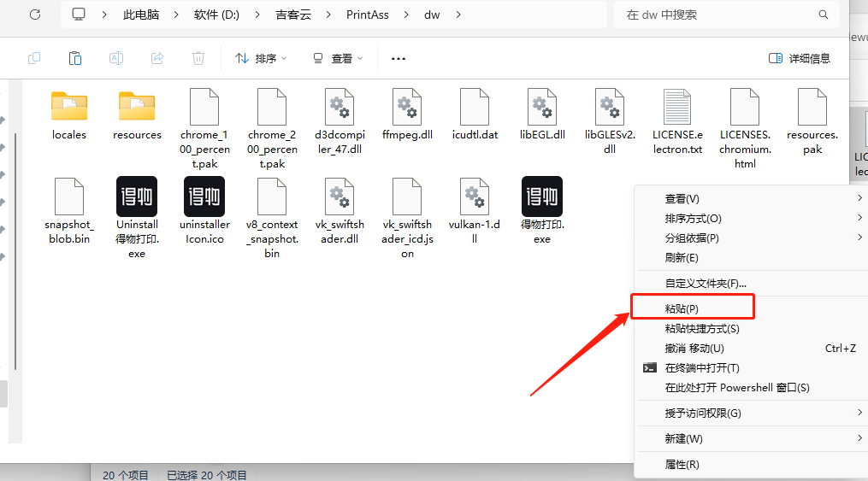Open the 查看 view dropdown in toolbar
Viewport: 868px width, 481px height.
coord(338,58)
